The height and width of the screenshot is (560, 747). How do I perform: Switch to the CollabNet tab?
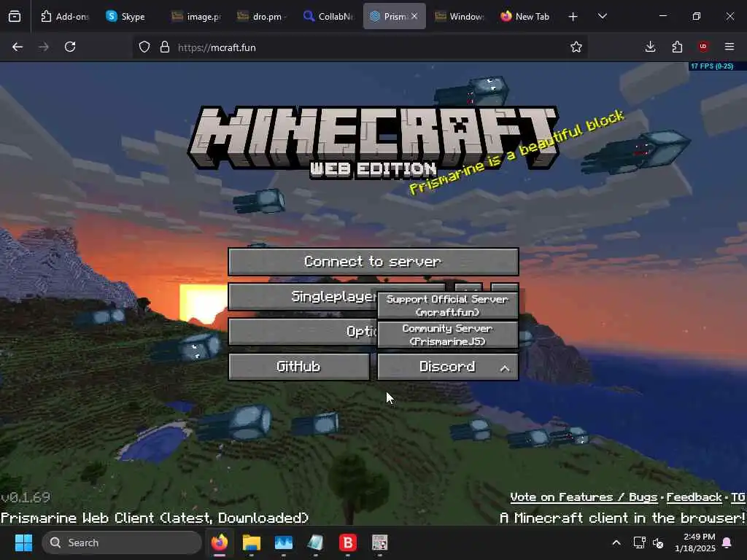coord(329,16)
